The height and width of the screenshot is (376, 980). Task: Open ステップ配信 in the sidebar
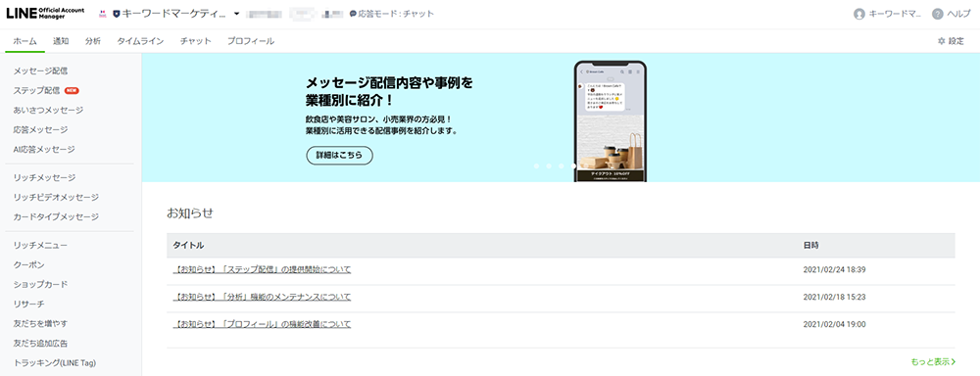coord(37,90)
